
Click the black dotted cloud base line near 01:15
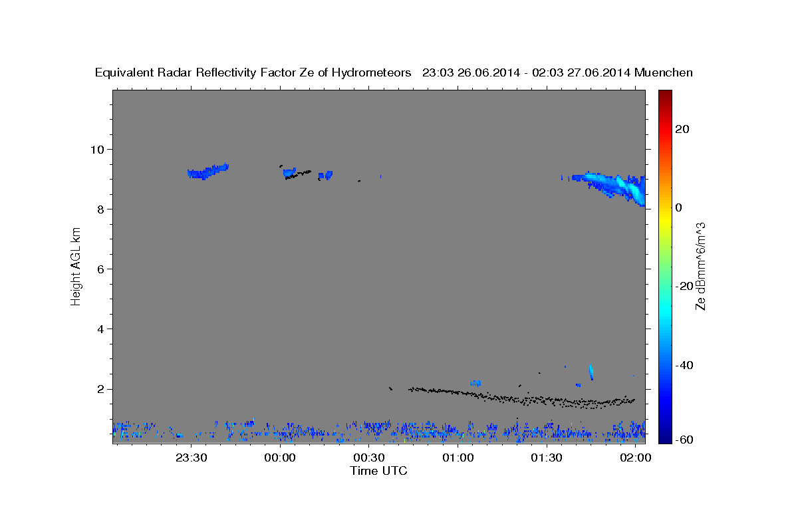522,399
